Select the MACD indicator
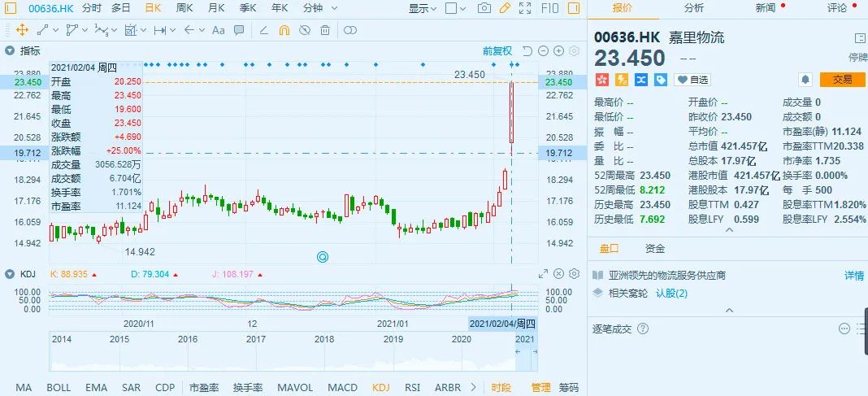868x396 pixels. (343, 387)
